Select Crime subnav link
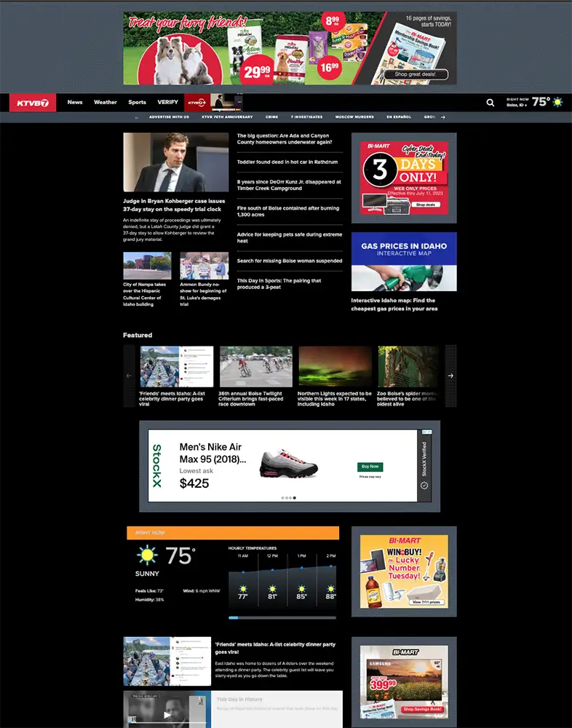Image resolution: width=572 pixels, height=728 pixels. click(271, 117)
